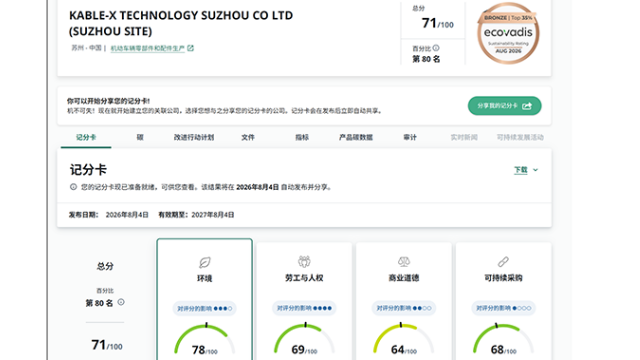Open the 可持续发展活动 tab
This screenshot has height=360, width=640.
(520, 137)
